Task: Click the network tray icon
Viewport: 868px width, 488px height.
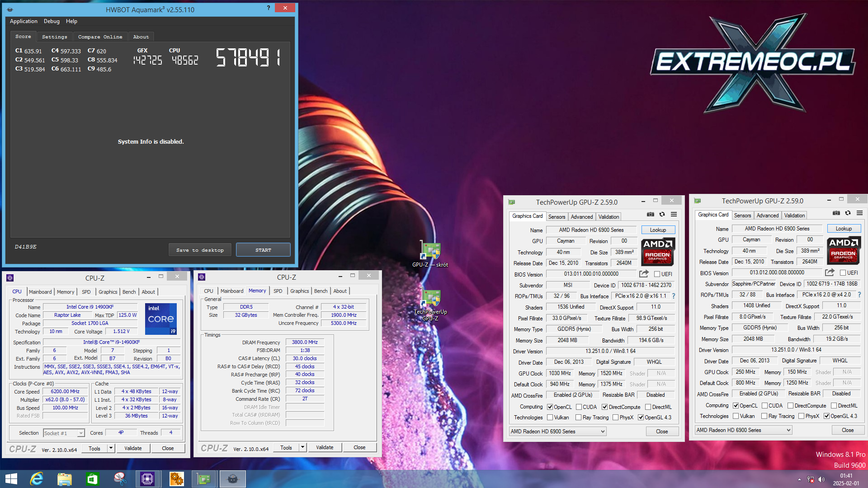Action: click(811, 479)
